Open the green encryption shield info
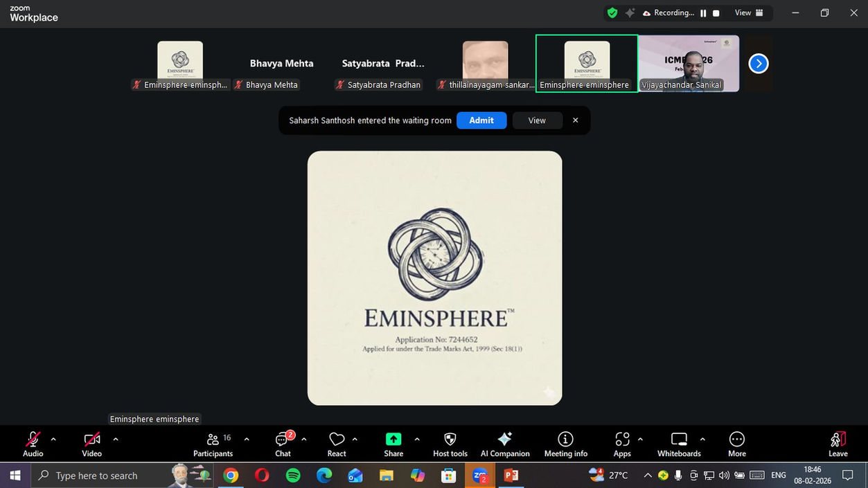This screenshot has height=488, width=868. 612,12
